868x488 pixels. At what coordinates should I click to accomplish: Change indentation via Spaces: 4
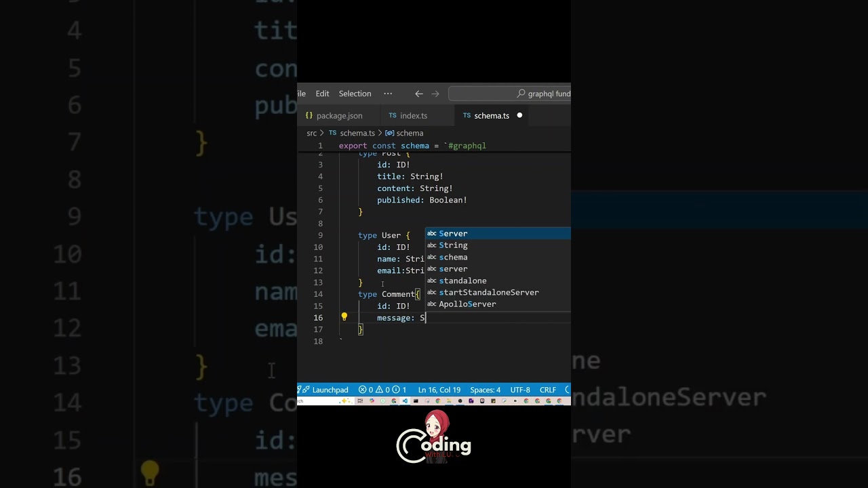point(486,390)
